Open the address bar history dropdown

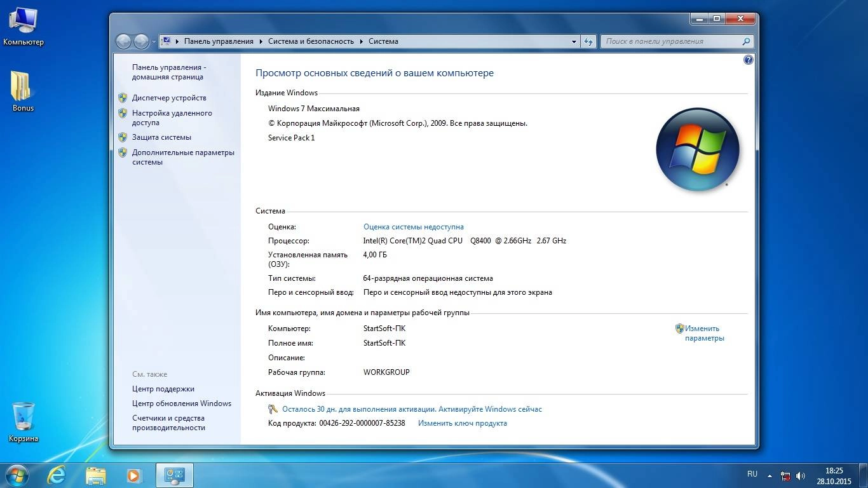[574, 41]
